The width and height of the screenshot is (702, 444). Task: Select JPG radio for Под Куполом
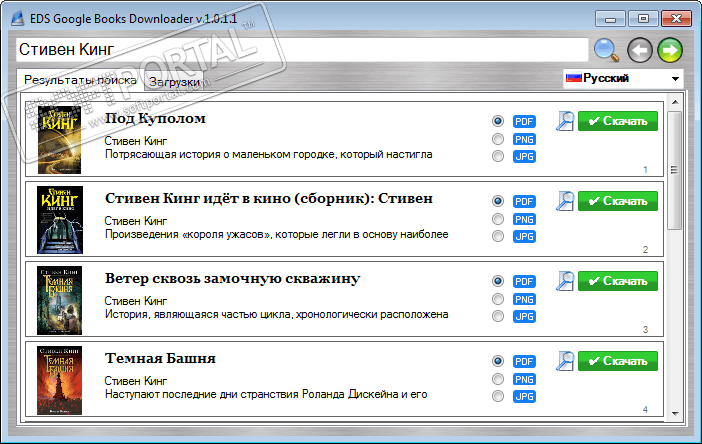(x=497, y=156)
